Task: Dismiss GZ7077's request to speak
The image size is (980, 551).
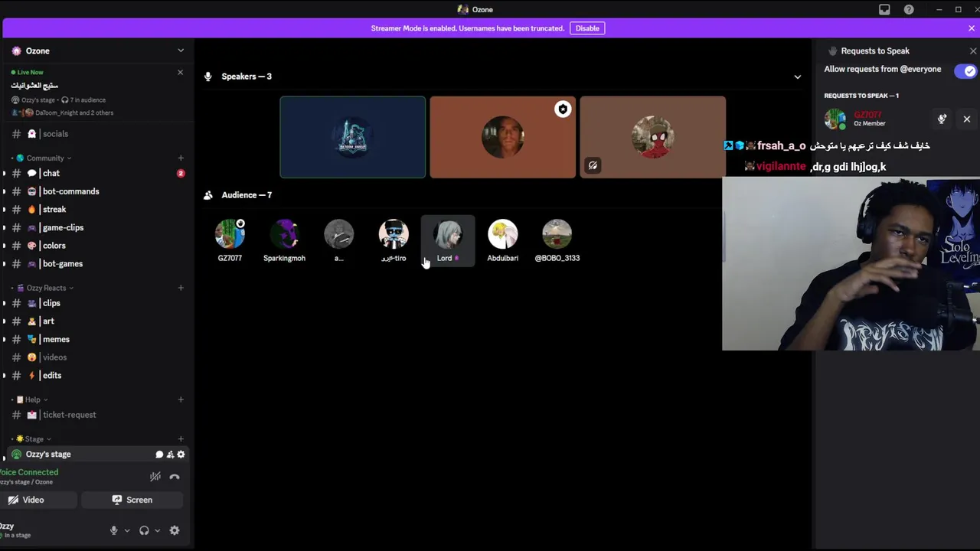Action: click(967, 119)
